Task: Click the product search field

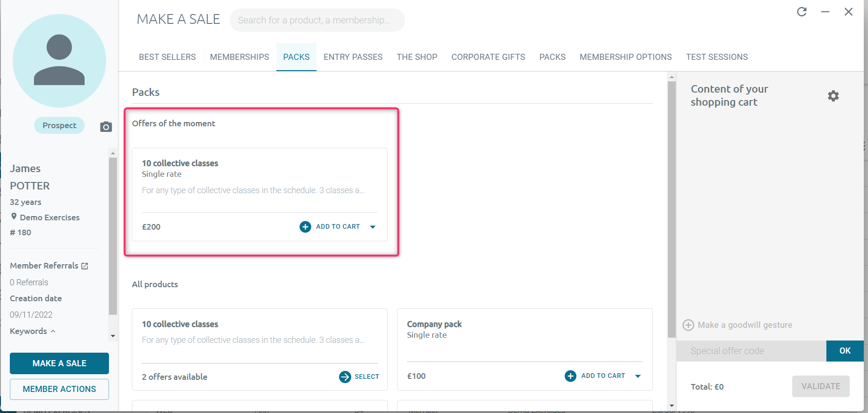Action: (317, 20)
